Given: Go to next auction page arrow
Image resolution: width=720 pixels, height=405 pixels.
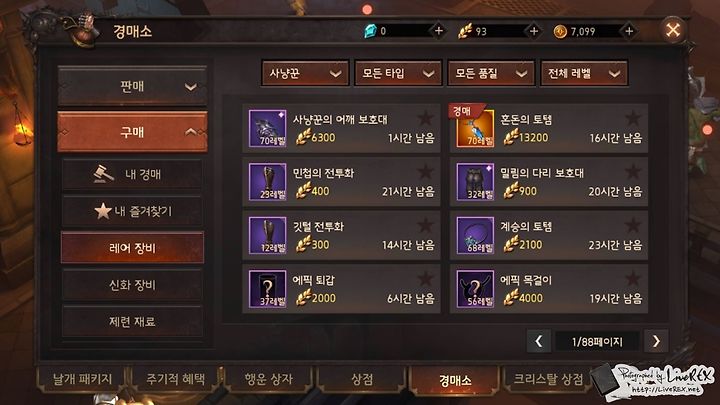Looking at the screenshot, I should coord(656,341).
